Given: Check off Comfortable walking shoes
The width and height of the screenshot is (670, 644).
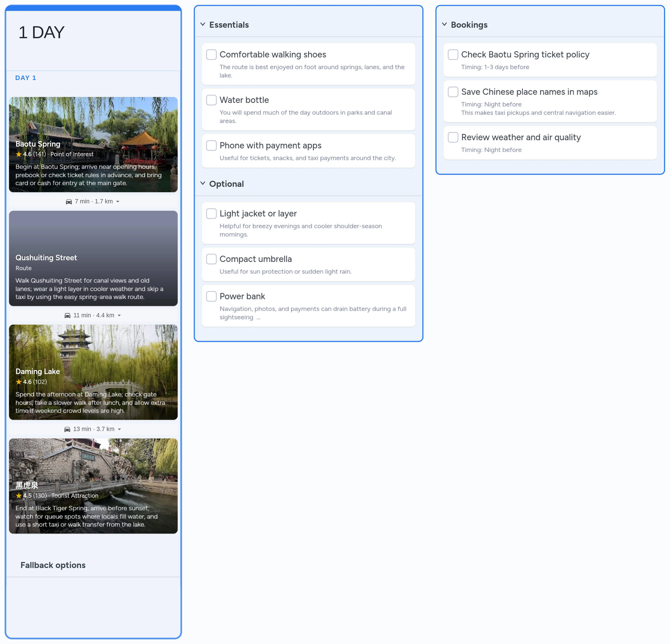Looking at the screenshot, I should coord(211,54).
